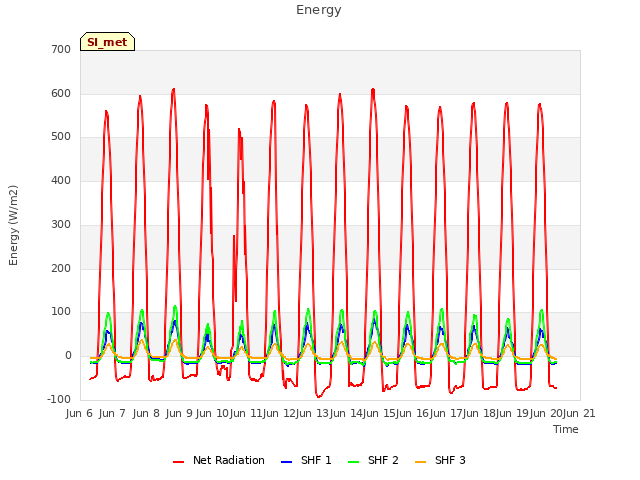Click the Energy chart title
Viewport: 640px width, 480px height.
tap(319, 10)
